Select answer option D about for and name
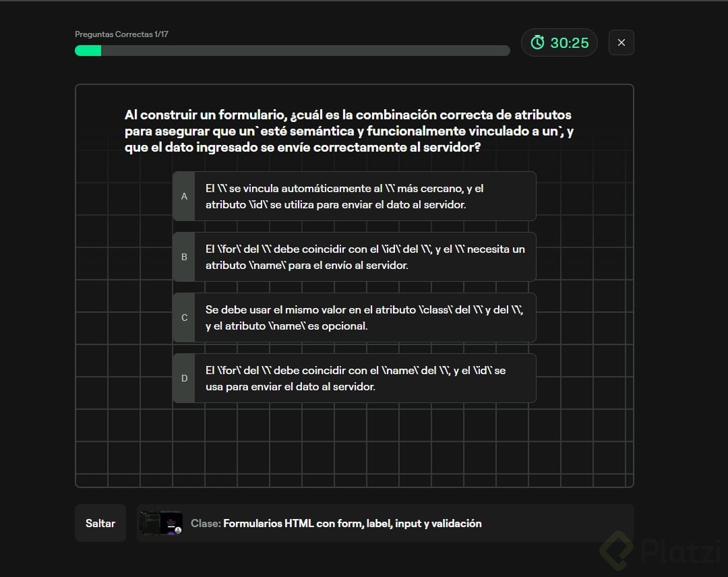The height and width of the screenshot is (577, 728). pos(355,378)
